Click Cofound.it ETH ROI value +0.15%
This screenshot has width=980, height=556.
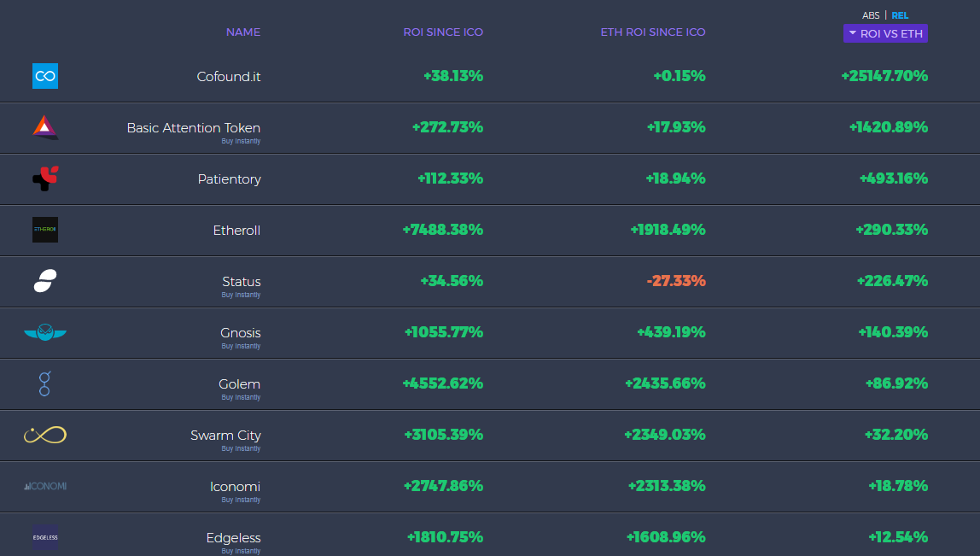pyautogui.click(x=680, y=76)
